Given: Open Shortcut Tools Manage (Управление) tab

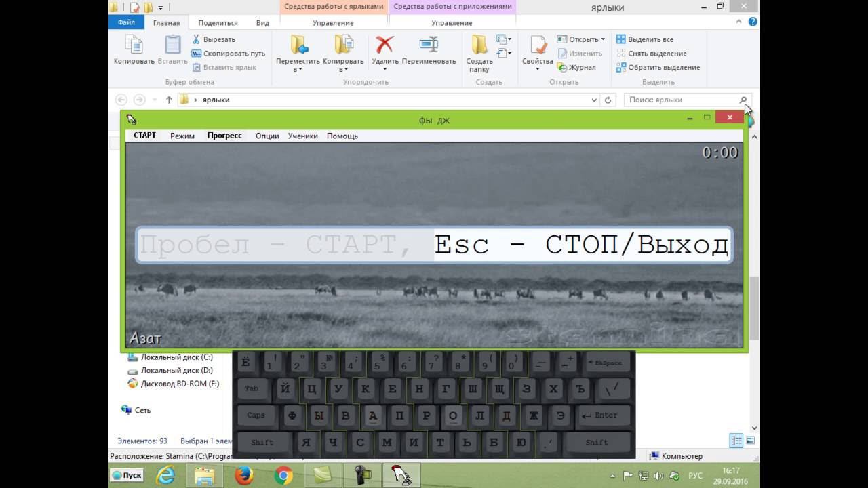Looking at the screenshot, I should click(332, 23).
